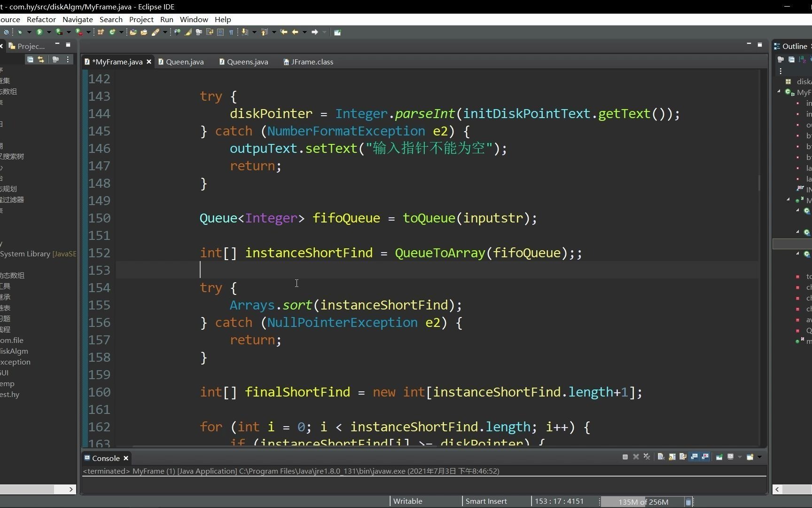Minimize the Project Explorer panel

click(57, 44)
